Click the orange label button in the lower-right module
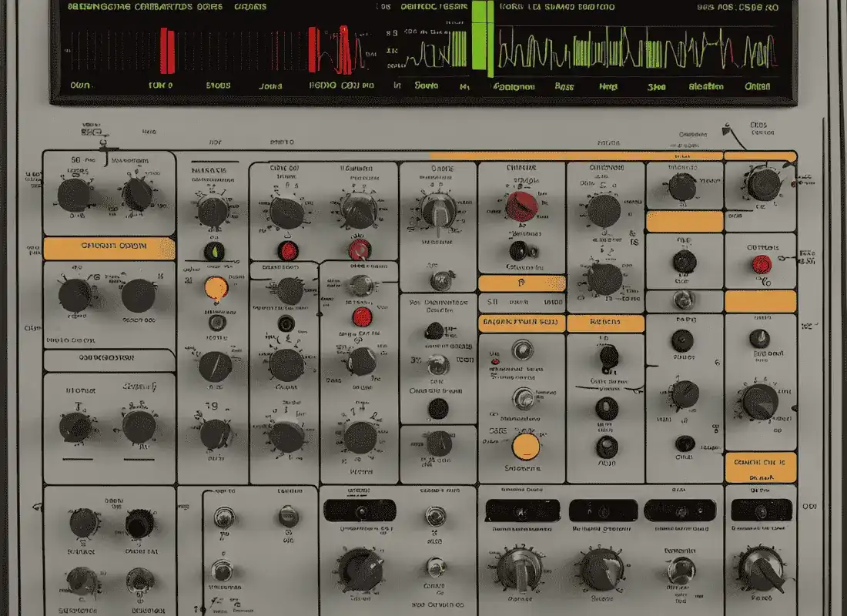Viewport: 847px width, 616px height. point(760,463)
